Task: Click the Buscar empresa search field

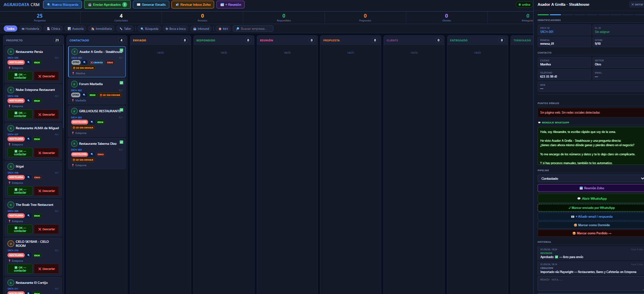Action: 253,29
